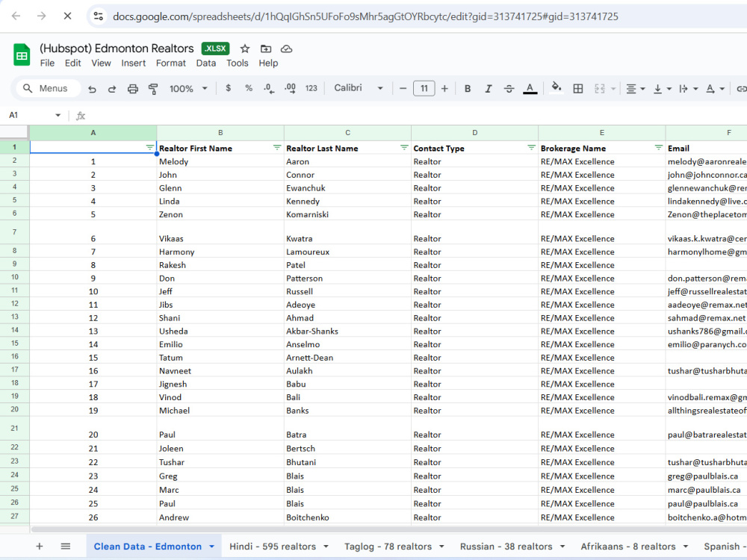Screen dimensions: 747x560
Task: Toggle filter on column A header
Action: click(149, 148)
